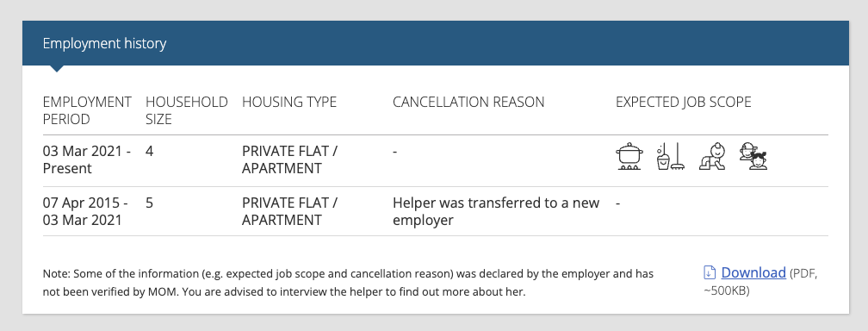The width and height of the screenshot is (868, 331).
Task: Select the 03 Mar 2021 - Present period
Action: coord(87,159)
